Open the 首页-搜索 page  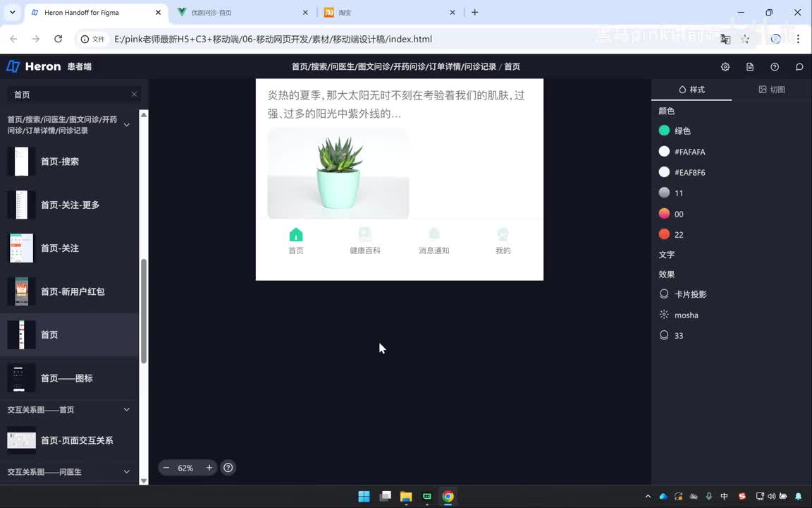[69, 161]
